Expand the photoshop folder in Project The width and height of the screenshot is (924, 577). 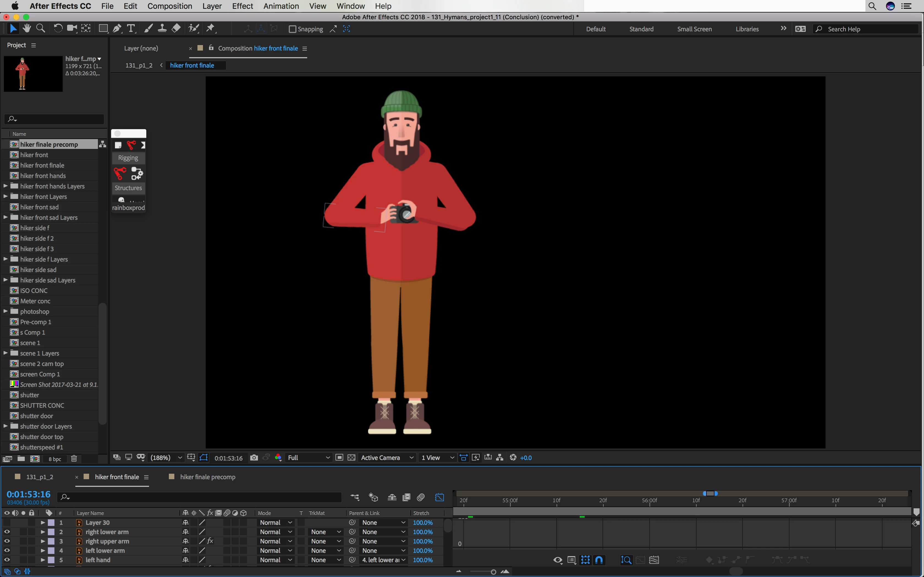pos(5,311)
